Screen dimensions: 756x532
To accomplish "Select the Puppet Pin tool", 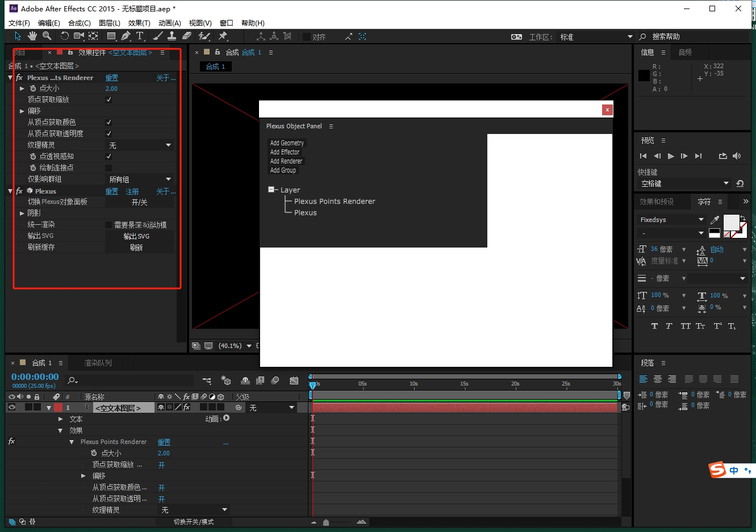I will (223, 36).
